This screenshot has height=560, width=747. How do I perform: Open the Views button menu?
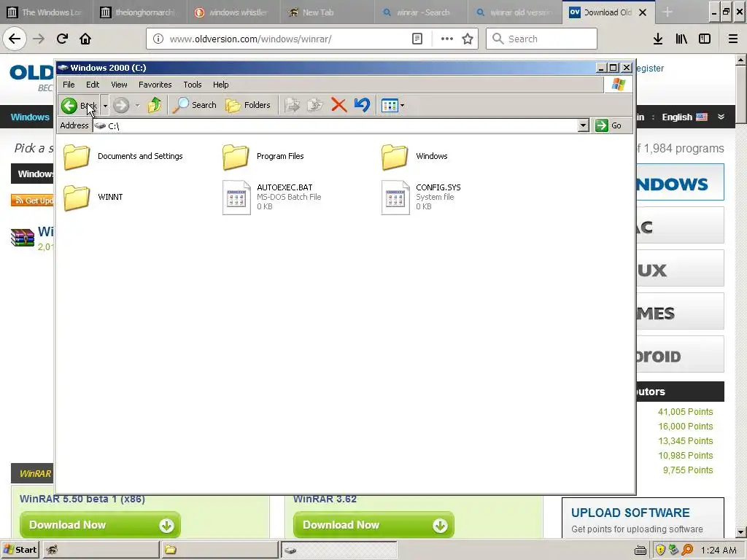click(392, 105)
